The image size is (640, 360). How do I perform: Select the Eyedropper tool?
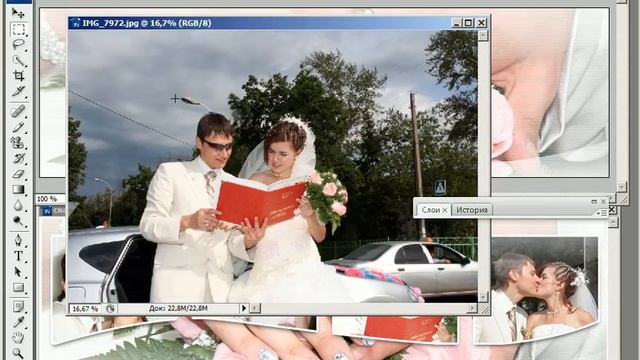[18, 322]
